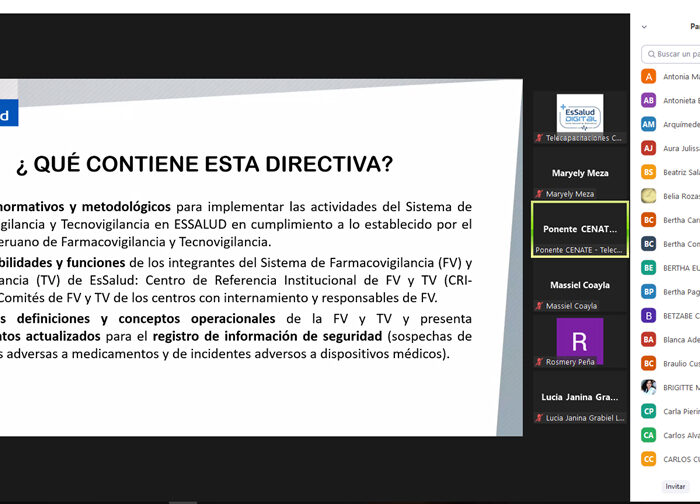The height and width of the screenshot is (504, 700).
Task: Select BRIGITTE's profile photo
Action: (649, 387)
